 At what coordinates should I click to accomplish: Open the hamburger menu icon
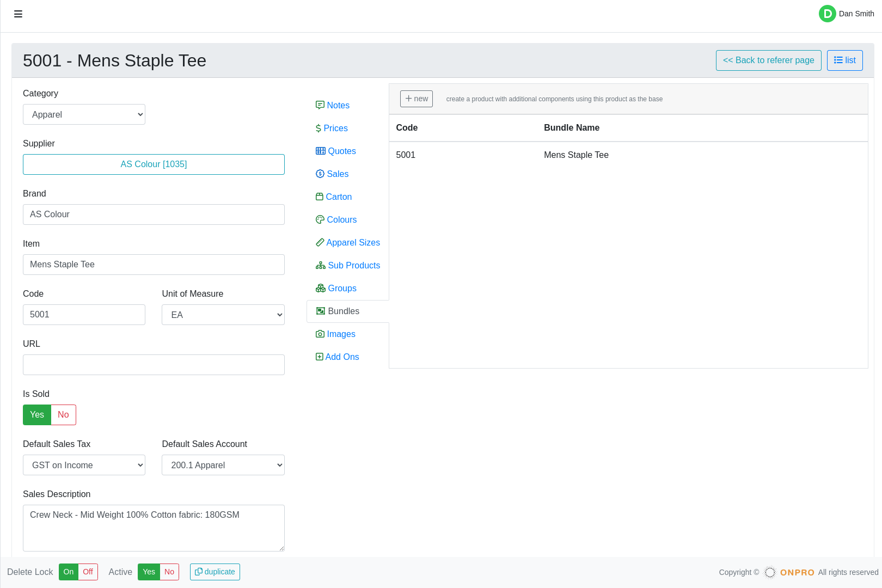pyautogui.click(x=18, y=14)
